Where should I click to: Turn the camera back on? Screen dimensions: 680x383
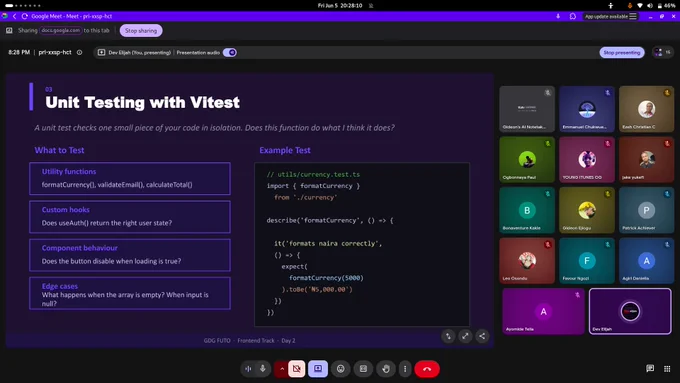click(297, 369)
